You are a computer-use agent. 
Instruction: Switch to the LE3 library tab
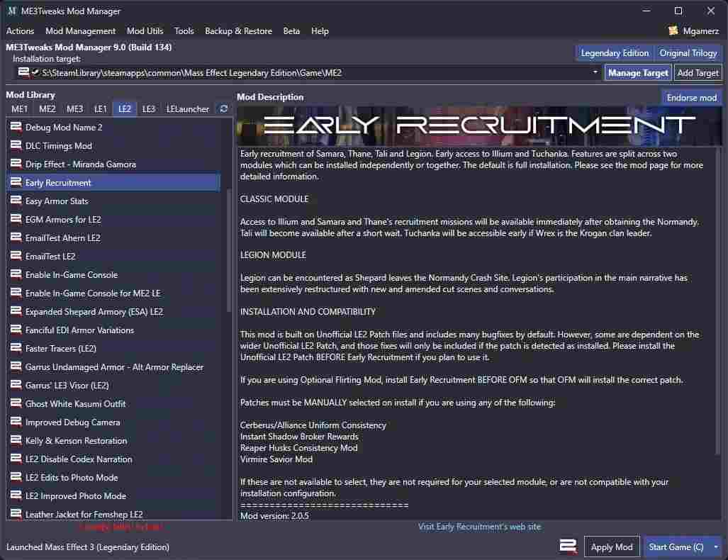point(149,108)
